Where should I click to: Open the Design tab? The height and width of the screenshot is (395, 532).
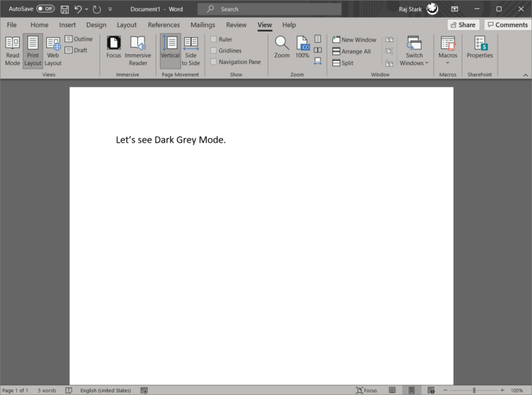[96, 25]
